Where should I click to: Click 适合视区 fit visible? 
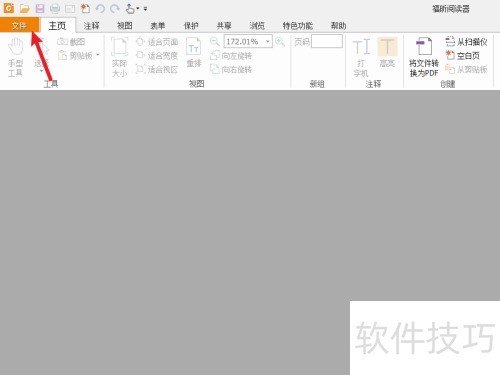tap(157, 69)
